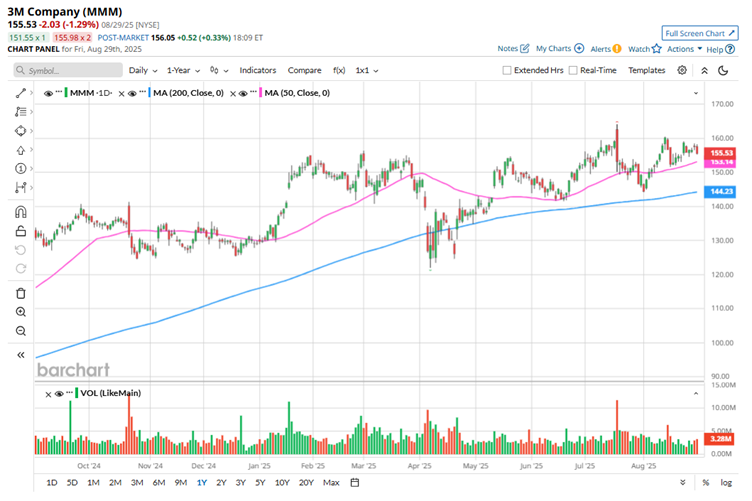The height and width of the screenshot is (501, 752).
Task: Open the Actions dropdown menu
Action: (684, 49)
